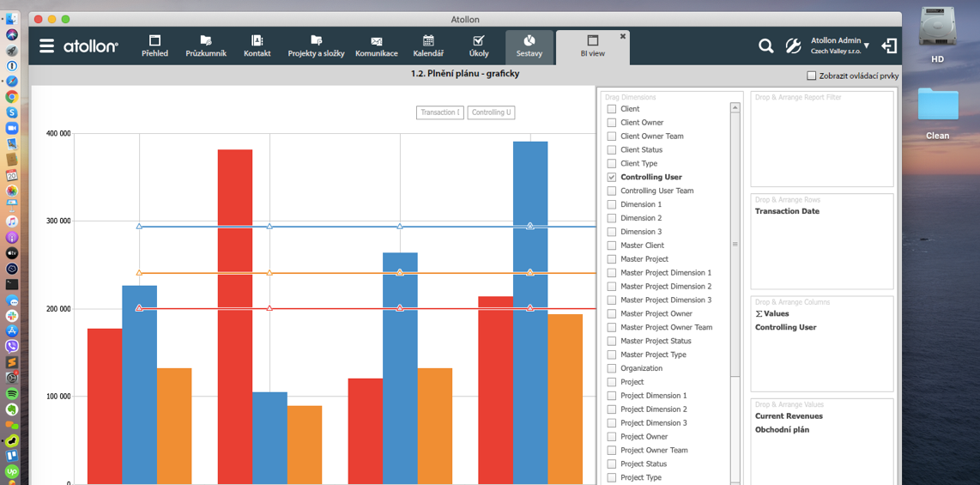
Task: Tick the Master Project checkbox
Action: [612, 259]
